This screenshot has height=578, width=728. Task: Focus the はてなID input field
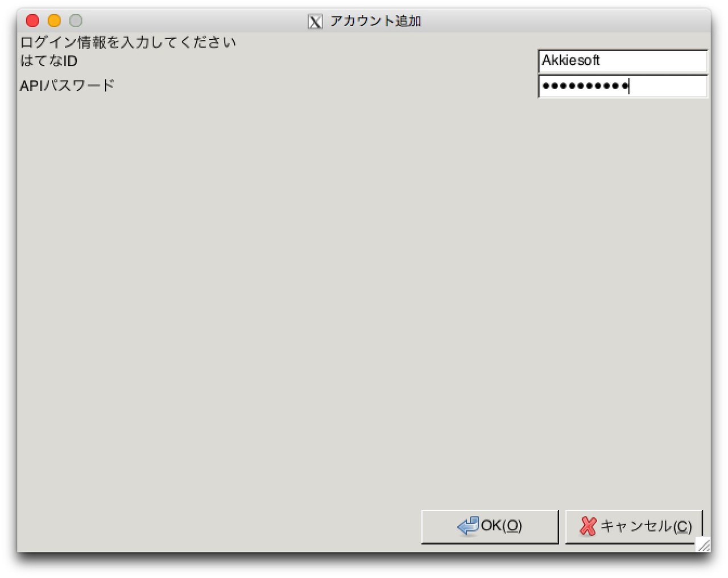pyautogui.click(x=622, y=61)
